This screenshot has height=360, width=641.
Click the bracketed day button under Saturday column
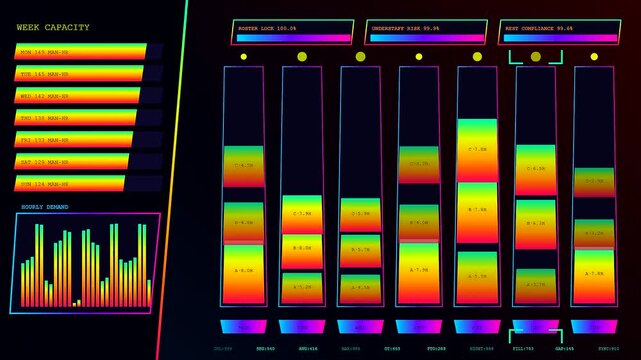click(536, 326)
